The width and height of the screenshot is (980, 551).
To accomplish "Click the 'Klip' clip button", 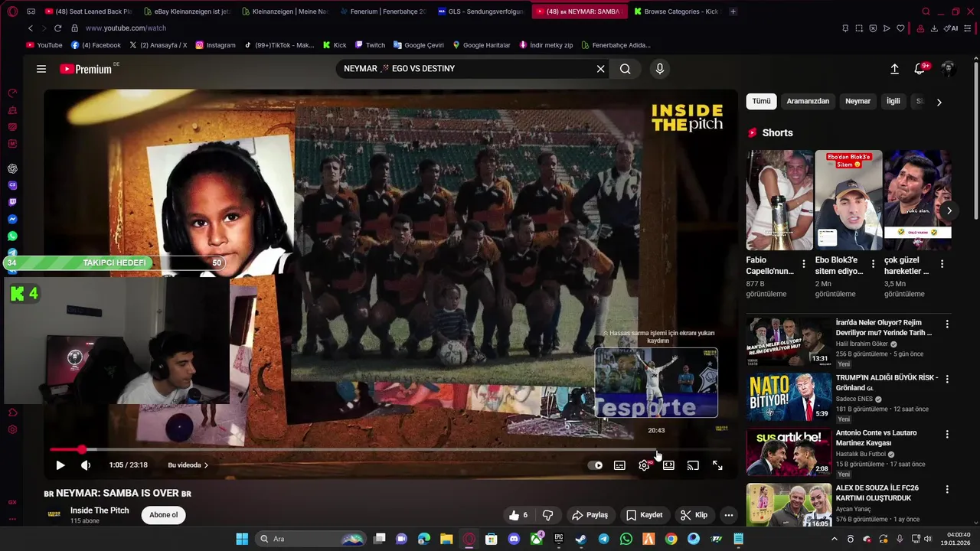I will (x=694, y=515).
